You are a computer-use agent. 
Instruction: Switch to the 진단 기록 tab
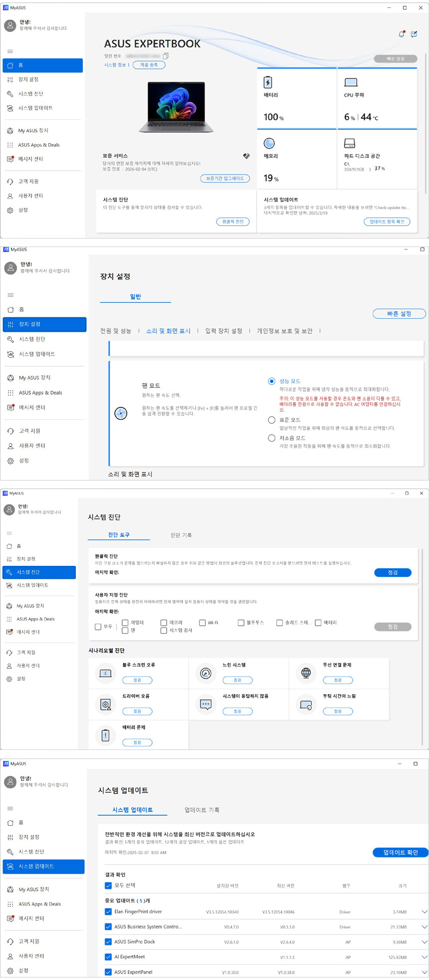(181, 535)
